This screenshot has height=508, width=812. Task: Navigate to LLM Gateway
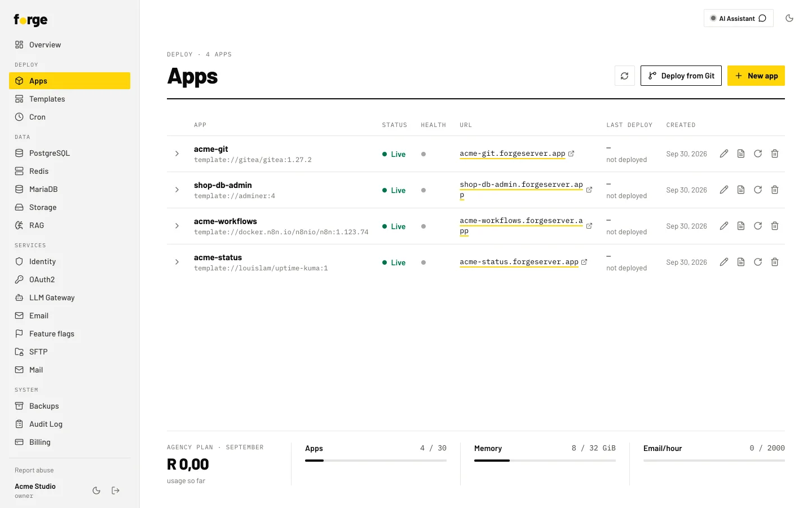pos(70,297)
